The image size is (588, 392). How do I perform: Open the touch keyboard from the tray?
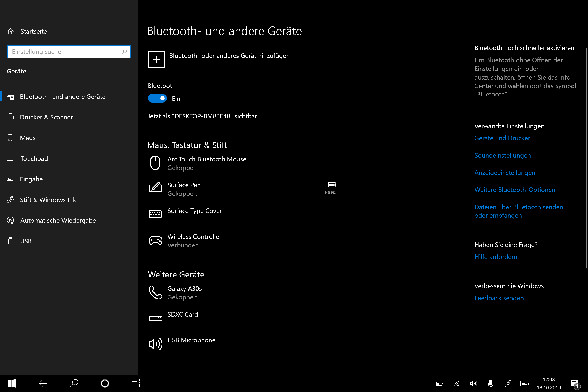pos(525,383)
